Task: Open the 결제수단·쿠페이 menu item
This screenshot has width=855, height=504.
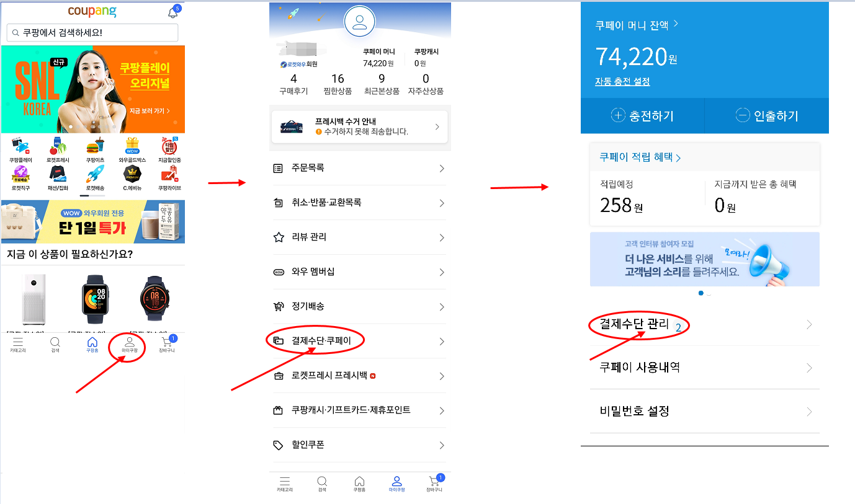Action: [359, 341]
